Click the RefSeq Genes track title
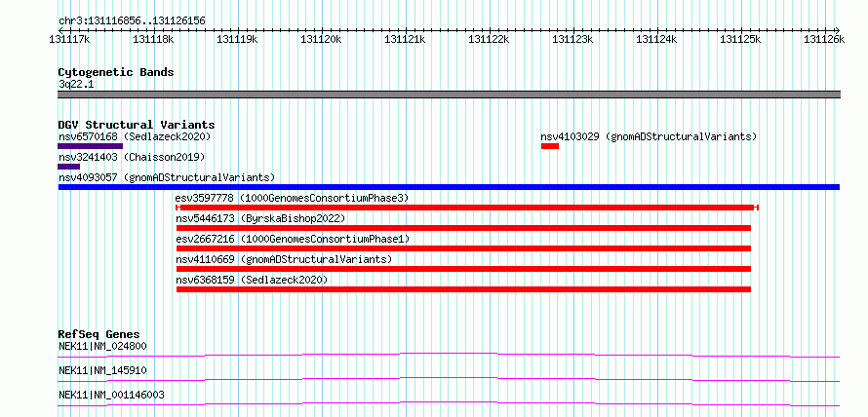Viewport: 868px width, 417px height. (99, 334)
